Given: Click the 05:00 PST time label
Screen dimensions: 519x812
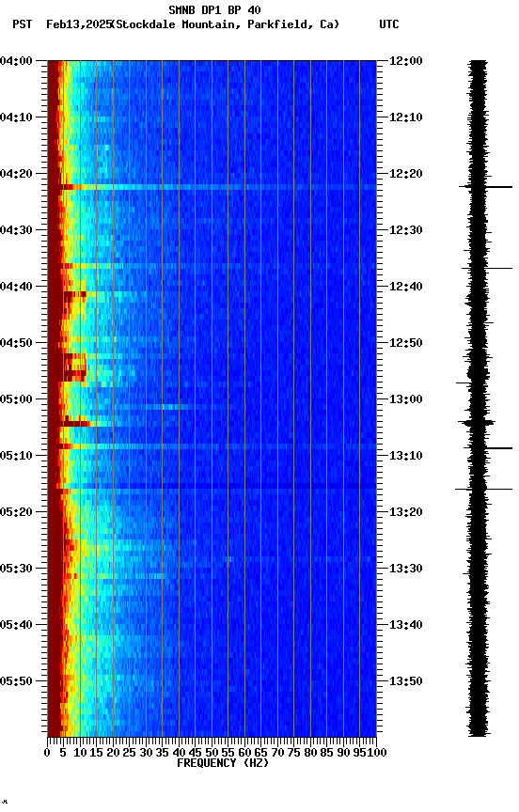Looking at the screenshot, I should point(16,399).
